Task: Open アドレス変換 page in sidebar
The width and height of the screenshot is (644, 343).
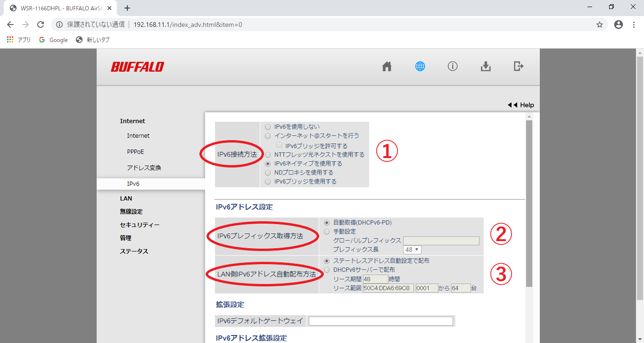Action: point(144,168)
